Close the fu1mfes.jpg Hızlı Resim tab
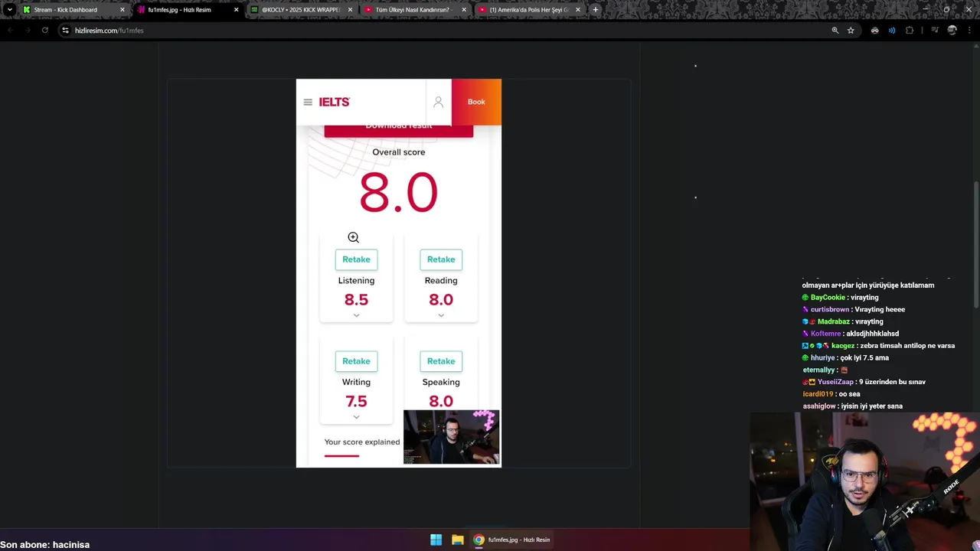Image resolution: width=980 pixels, height=551 pixels. 236,10
